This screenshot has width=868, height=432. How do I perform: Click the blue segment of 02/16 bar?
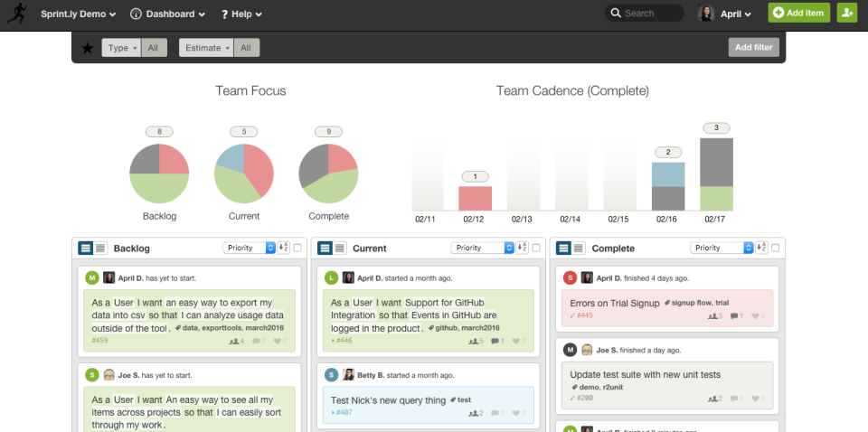668,174
